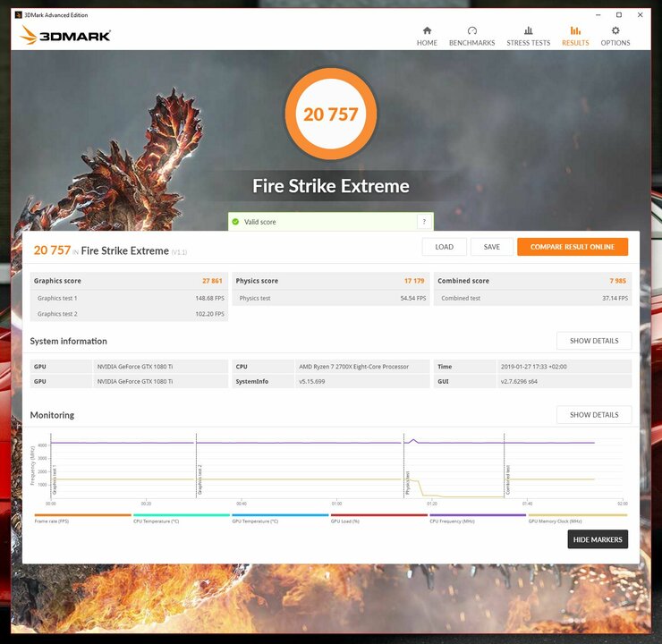Screen dimensions: 662x644
Task: Click the SAVE button
Action: 492,247
